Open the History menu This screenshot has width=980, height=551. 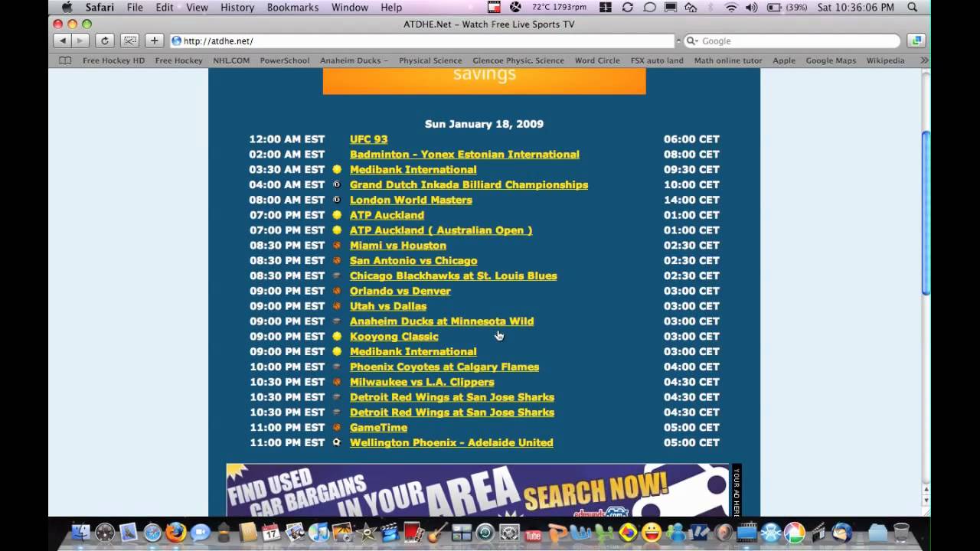237,7
